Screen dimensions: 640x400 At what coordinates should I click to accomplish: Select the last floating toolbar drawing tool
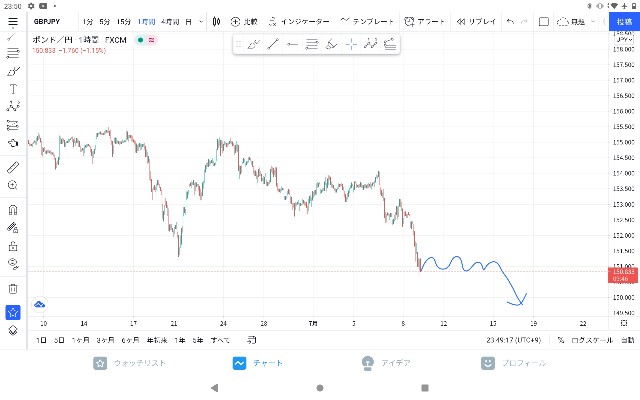[390, 44]
